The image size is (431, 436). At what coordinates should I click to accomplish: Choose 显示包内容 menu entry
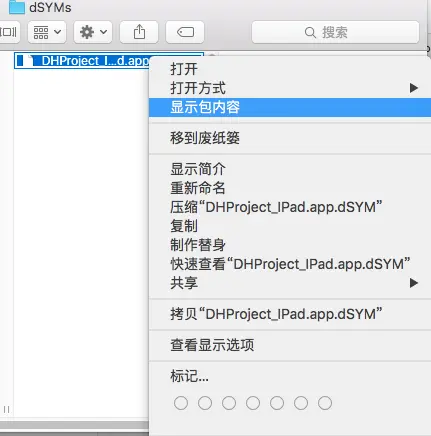coord(290,107)
